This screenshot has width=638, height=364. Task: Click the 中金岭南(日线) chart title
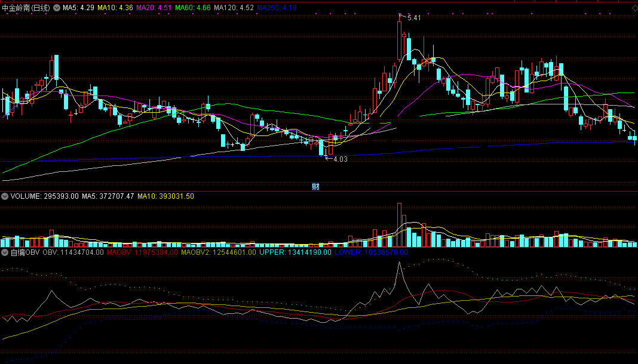click(26, 8)
